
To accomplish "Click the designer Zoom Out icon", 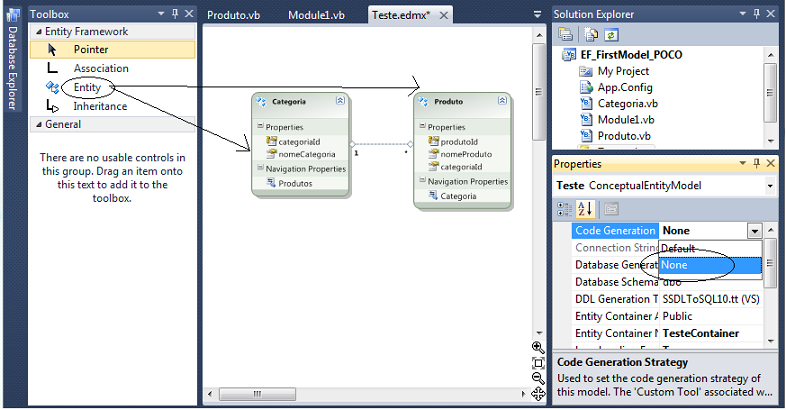I will [538, 378].
